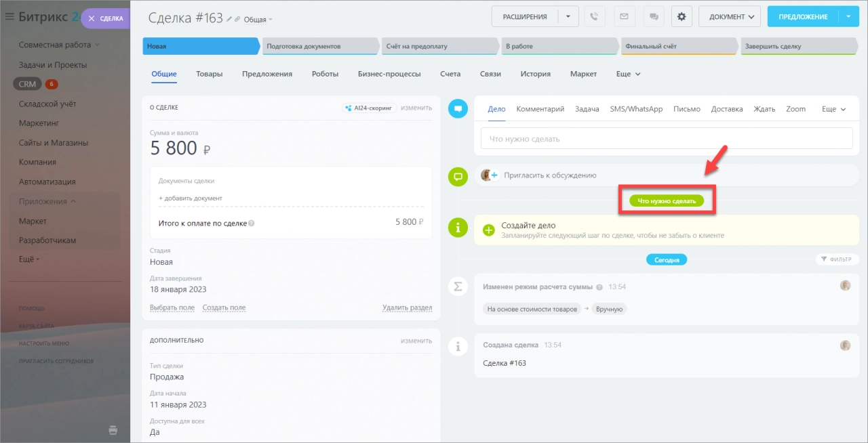Click the Что нужно сделать input field
This screenshot has width=868, height=443.
pyautogui.click(x=666, y=139)
